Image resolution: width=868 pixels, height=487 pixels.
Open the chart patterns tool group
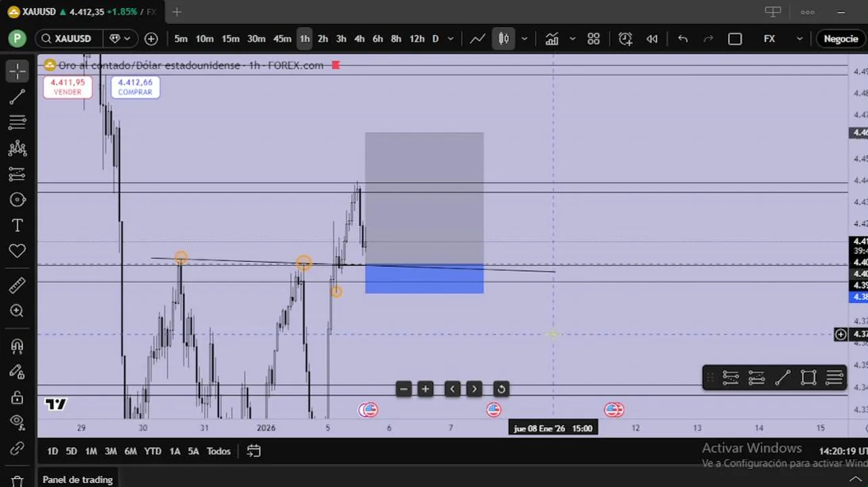pos(17,148)
